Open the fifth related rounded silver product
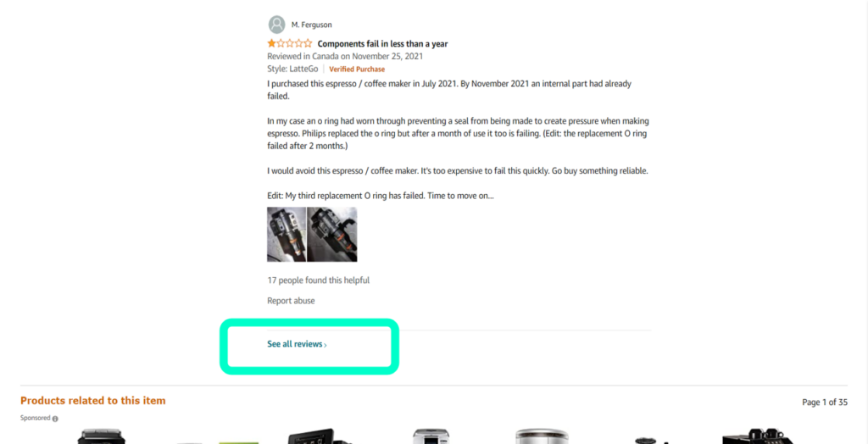 542,436
